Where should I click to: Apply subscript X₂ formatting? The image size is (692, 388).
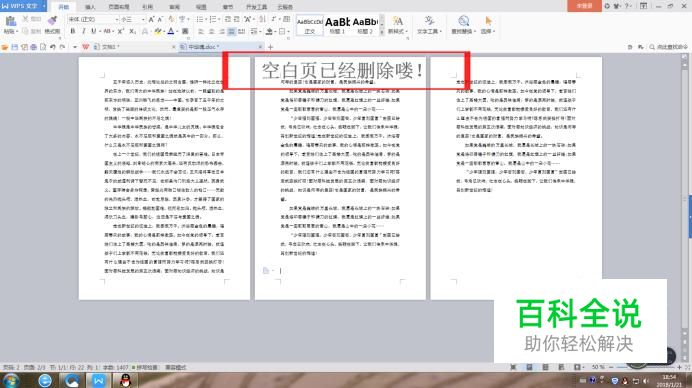coord(132,31)
